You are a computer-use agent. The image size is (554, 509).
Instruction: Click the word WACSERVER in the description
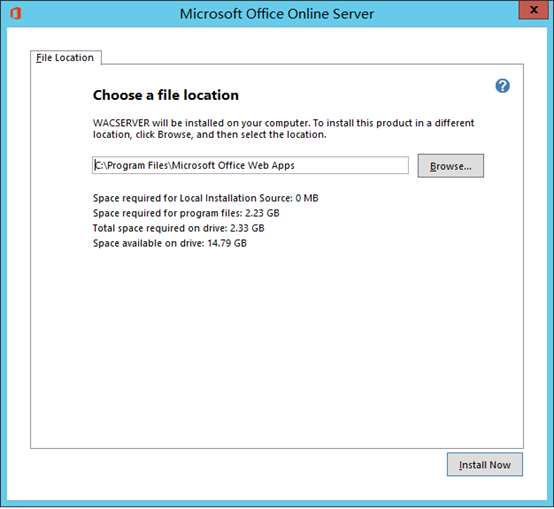coord(121,123)
